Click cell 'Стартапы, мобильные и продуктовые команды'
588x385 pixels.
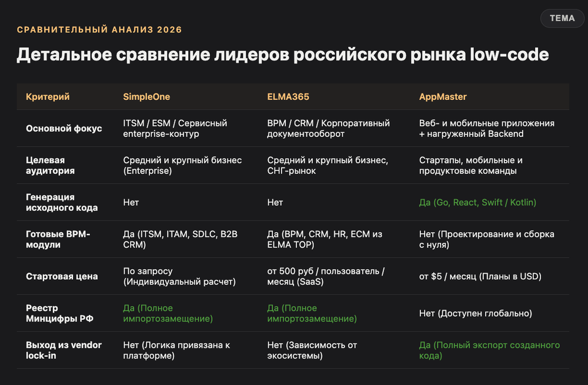(470, 165)
